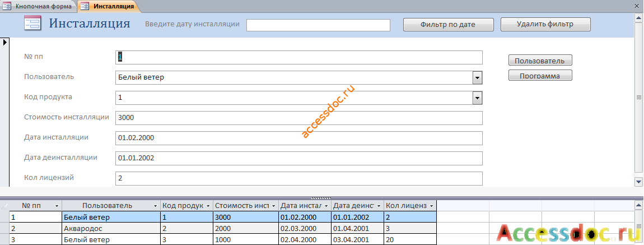The image size is (644, 245).
Task: Click the Инсталляция form header icon
Action: 32,24
